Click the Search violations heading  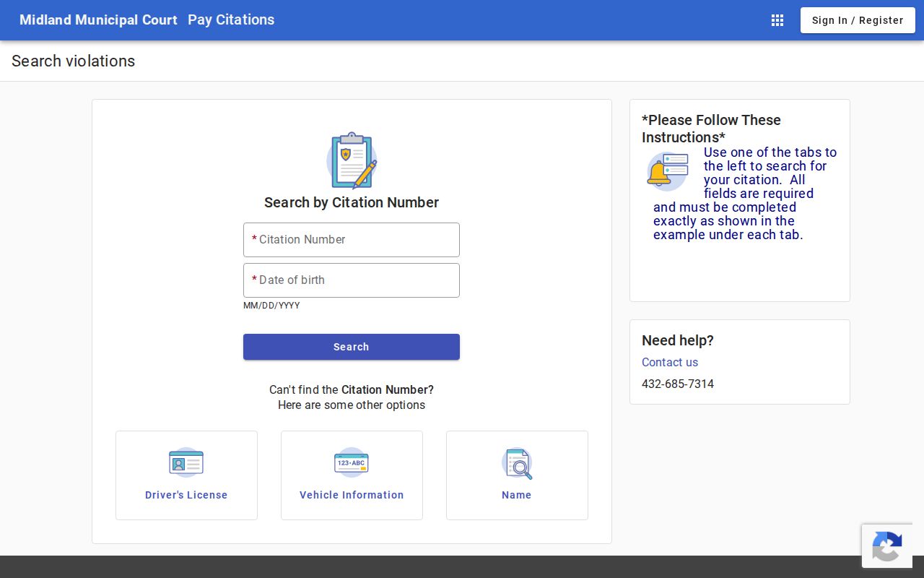pos(74,61)
